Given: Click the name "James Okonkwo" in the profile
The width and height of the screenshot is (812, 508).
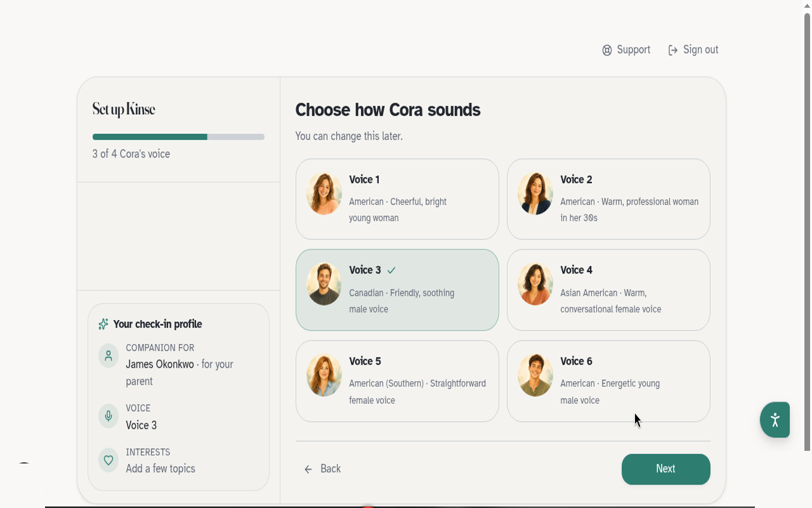Looking at the screenshot, I should tap(160, 364).
